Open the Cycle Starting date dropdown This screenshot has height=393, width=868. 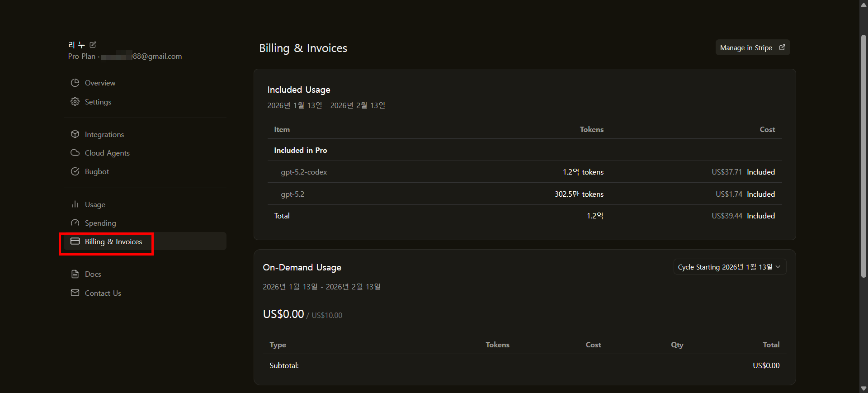tap(729, 267)
